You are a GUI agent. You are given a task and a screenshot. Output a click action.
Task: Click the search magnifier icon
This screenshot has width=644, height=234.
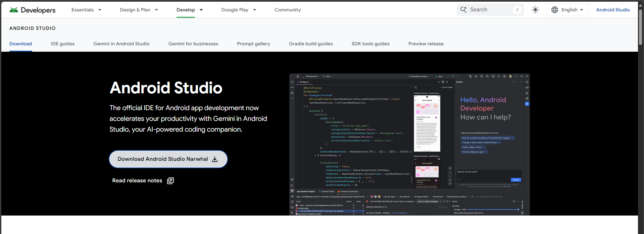463,10
